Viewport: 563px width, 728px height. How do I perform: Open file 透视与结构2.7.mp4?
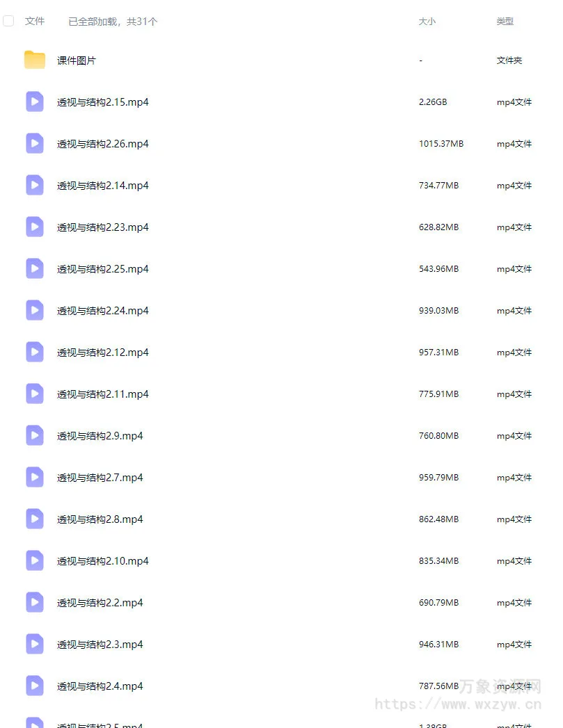tap(100, 478)
